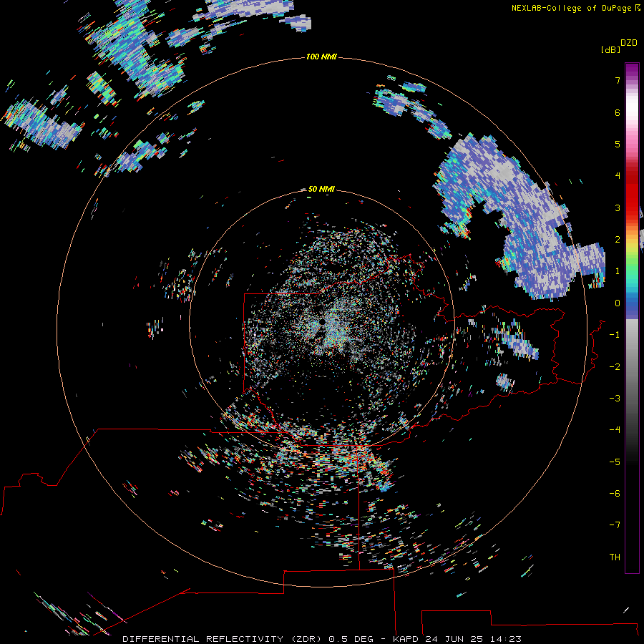
Task: Click the 3 value on the color scale
Action: coord(618,208)
